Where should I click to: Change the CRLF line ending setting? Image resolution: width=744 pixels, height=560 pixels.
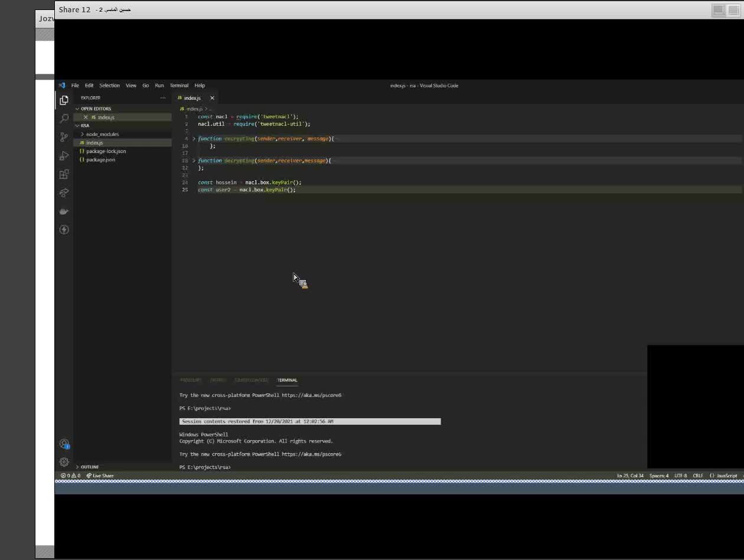698,476
